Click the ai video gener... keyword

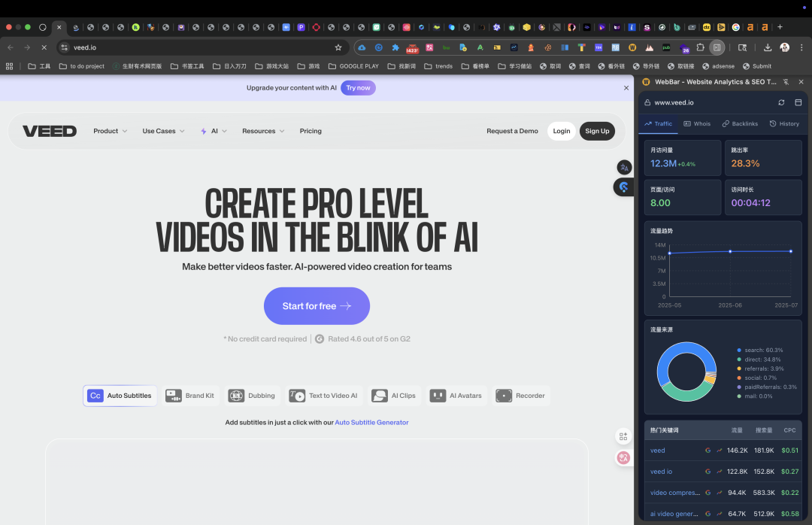point(674,514)
